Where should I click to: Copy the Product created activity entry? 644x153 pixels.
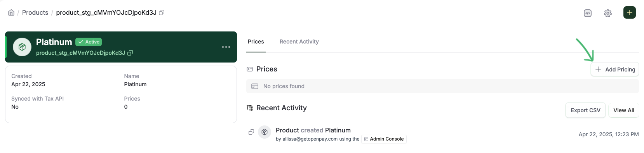(251, 132)
